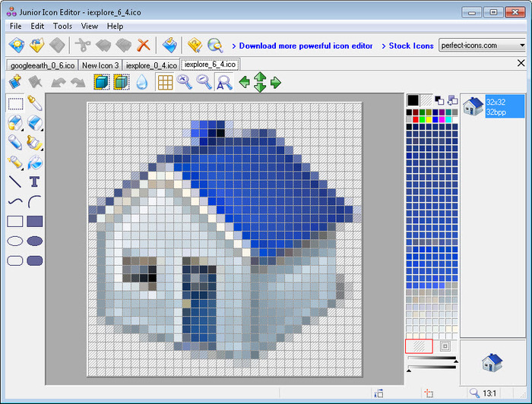
Task: Pick the yellow palette color
Action: coord(429,119)
